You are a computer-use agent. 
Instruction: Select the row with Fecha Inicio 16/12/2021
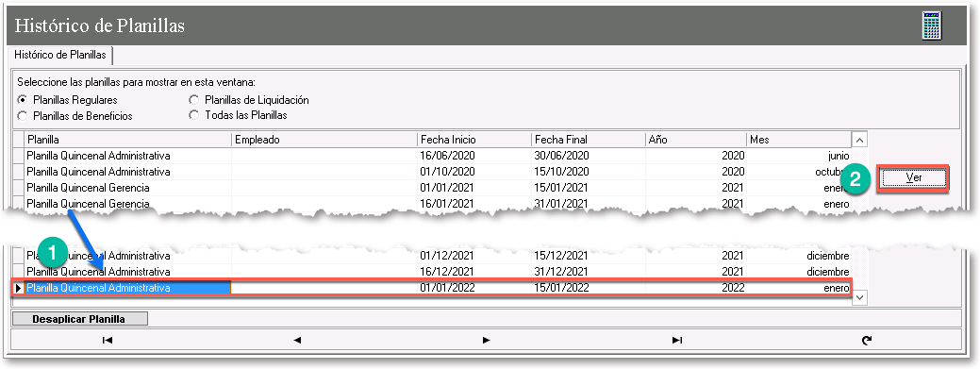pos(432,272)
